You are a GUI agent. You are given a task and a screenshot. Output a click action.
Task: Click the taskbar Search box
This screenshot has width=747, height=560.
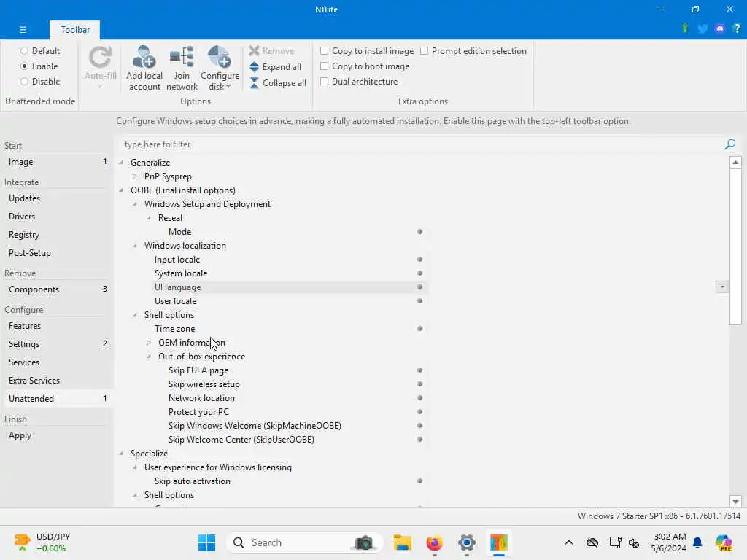[305, 542]
